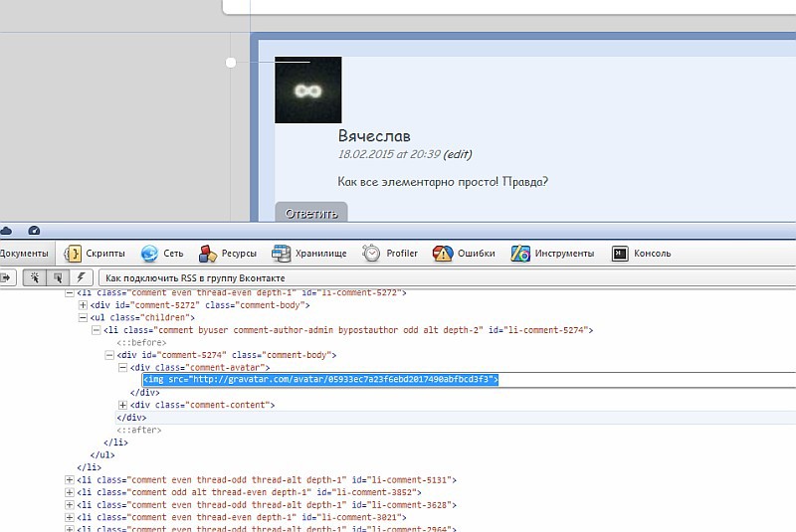Switch to the Скрипты tab
Viewport: 796px width, 532px height.
pos(95,253)
